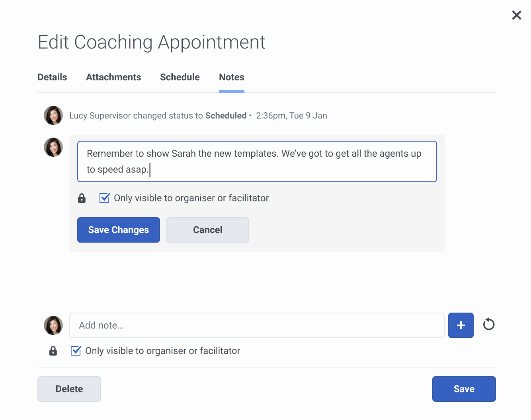The height and width of the screenshot is (420, 531).
Task: Go to the Schedule tab
Action: tap(180, 77)
